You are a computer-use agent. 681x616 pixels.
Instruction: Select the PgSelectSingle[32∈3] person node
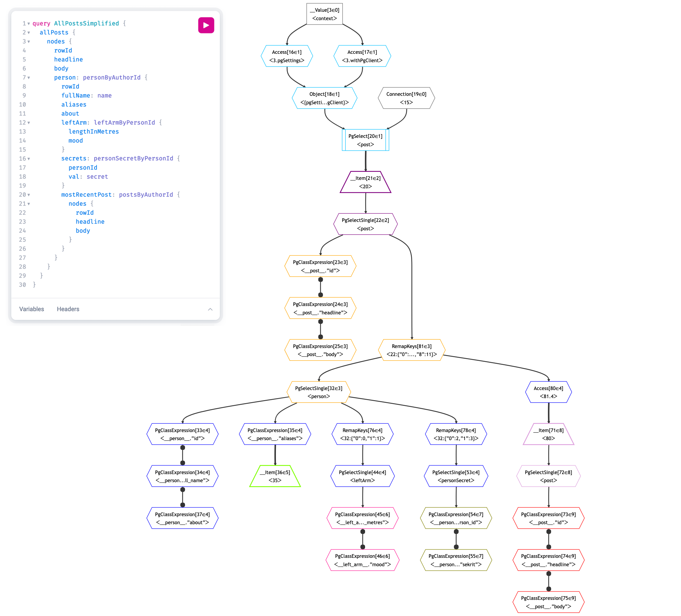319,392
